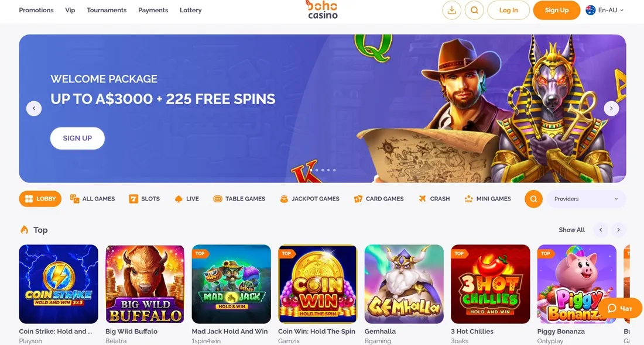Expand the Providers dropdown

[586, 199]
